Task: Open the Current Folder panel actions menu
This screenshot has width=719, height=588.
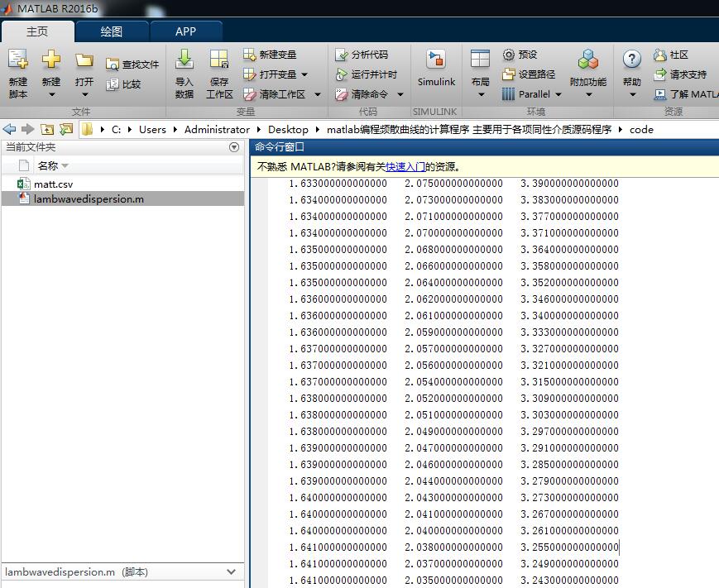Action: (x=234, y=147)
